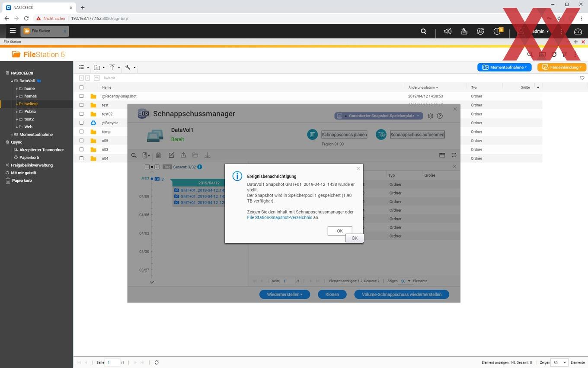Viewport: 588px width, 368px height.
Task: Open the background tasks icon
Action: point(464,31)
